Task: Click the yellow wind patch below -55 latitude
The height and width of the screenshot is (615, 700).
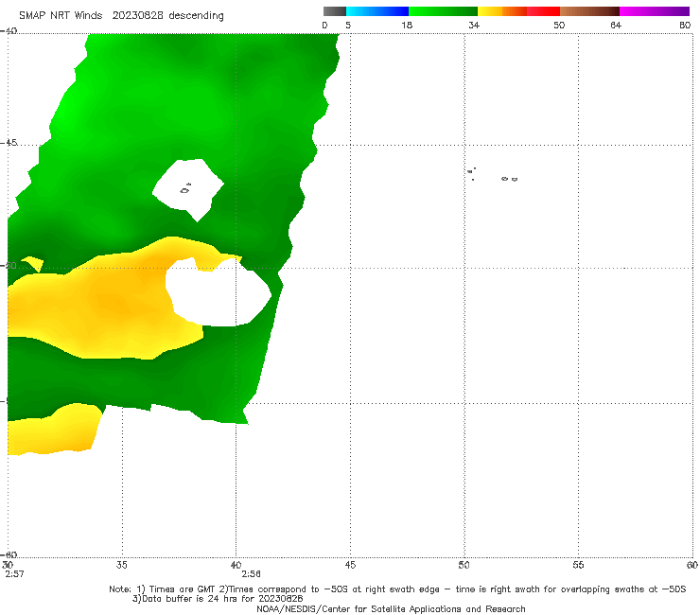Action: coord(55,430)
